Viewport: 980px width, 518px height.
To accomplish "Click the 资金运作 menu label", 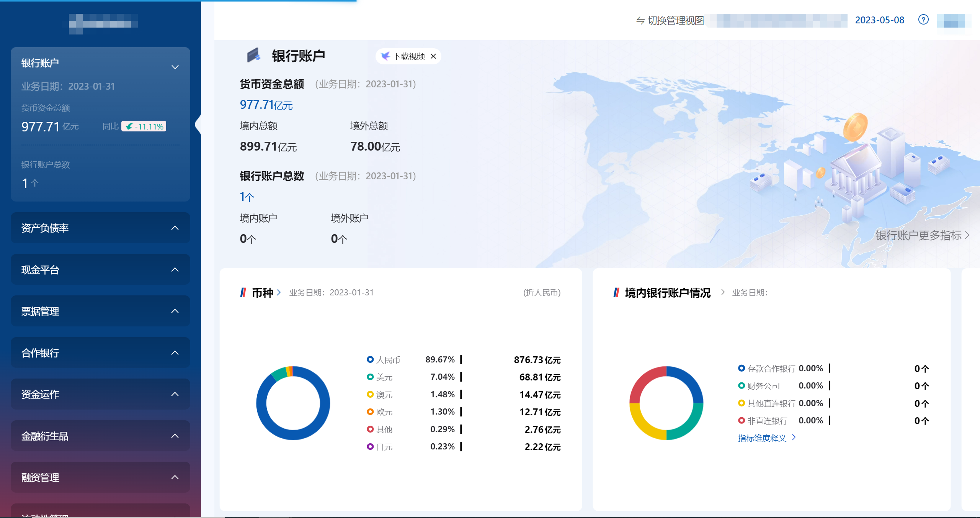I will tap(40, 394).
